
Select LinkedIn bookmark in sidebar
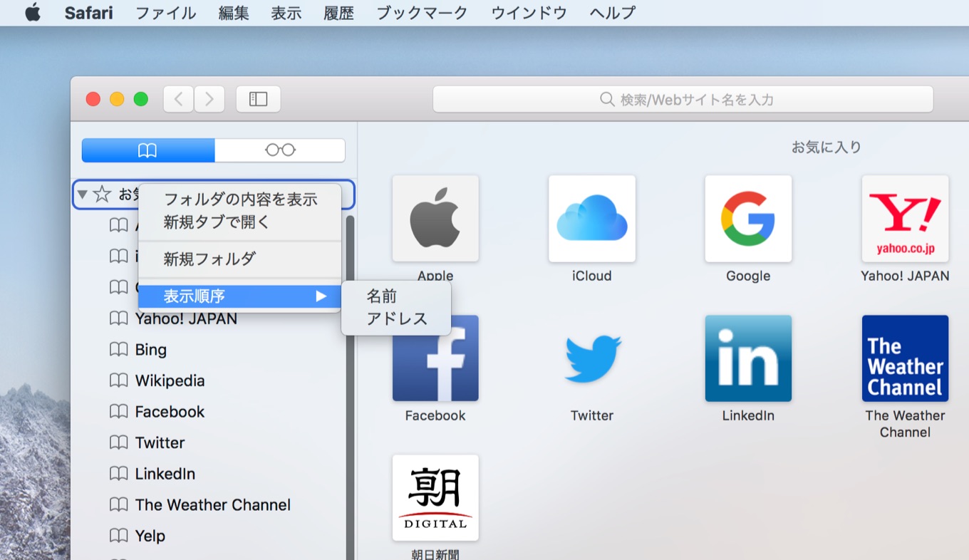coord(165,474)
